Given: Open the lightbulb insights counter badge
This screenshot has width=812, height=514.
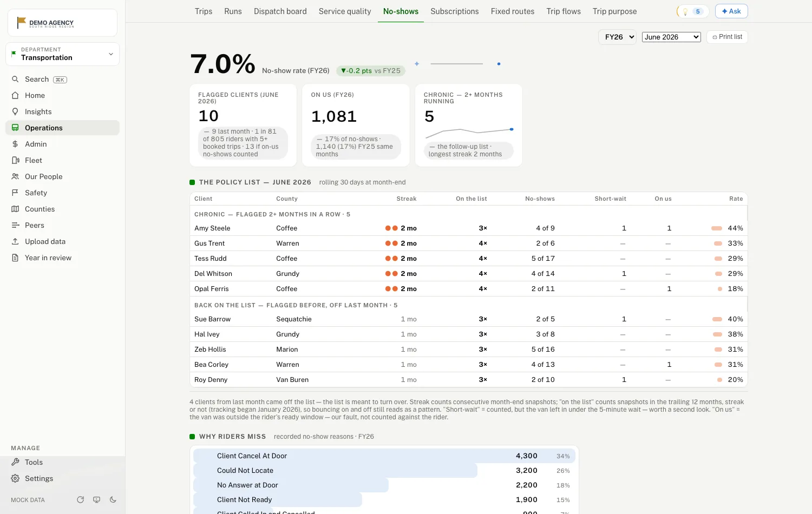Looking at the screenshot, I should coord(693,11).
